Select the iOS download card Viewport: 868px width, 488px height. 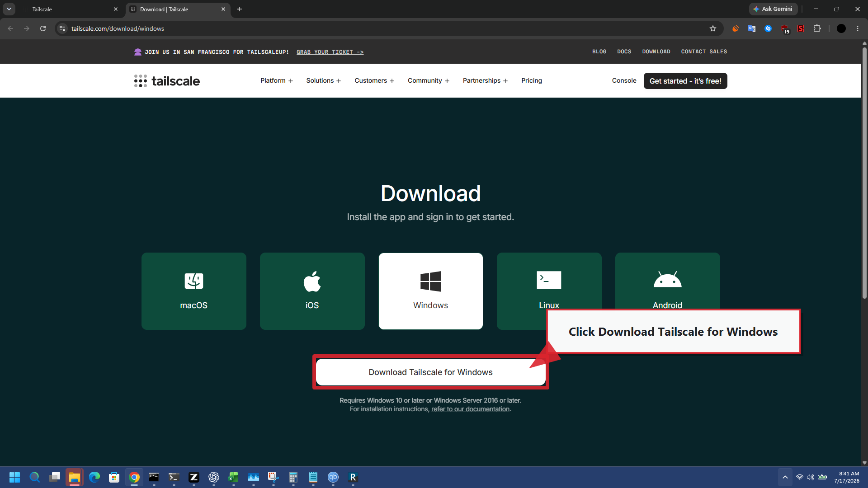click(x=312, y=291)
